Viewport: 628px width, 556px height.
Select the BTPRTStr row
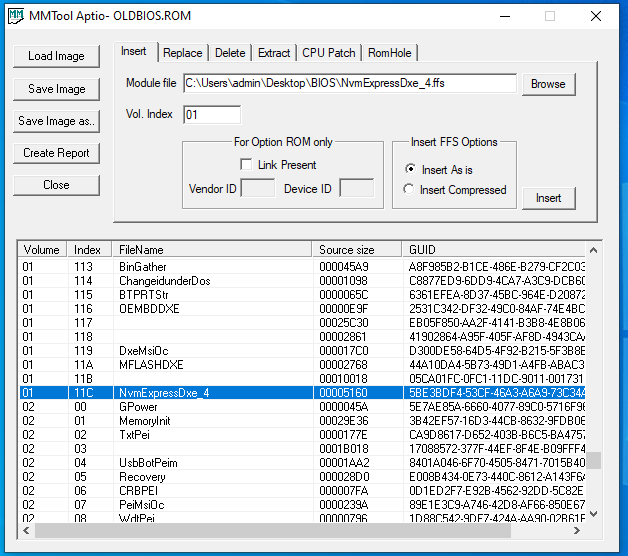click(x=302, y=295)
